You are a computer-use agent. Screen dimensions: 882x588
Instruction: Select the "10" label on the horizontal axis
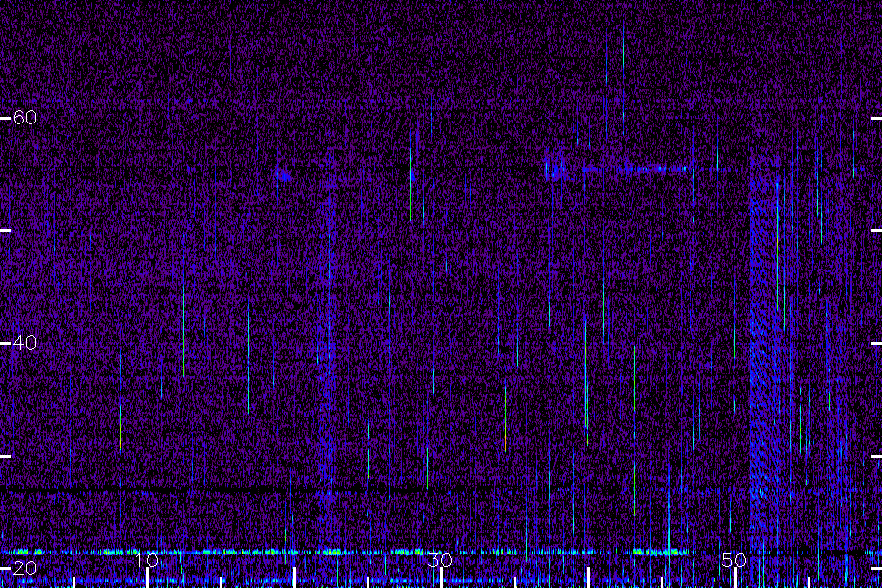147,560
